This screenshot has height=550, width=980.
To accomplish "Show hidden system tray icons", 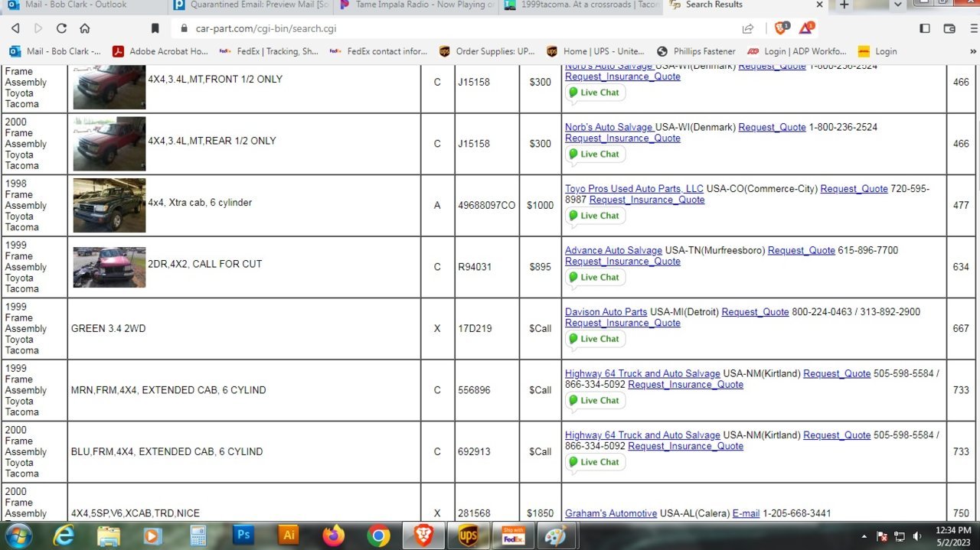I will tap(864, 536).
